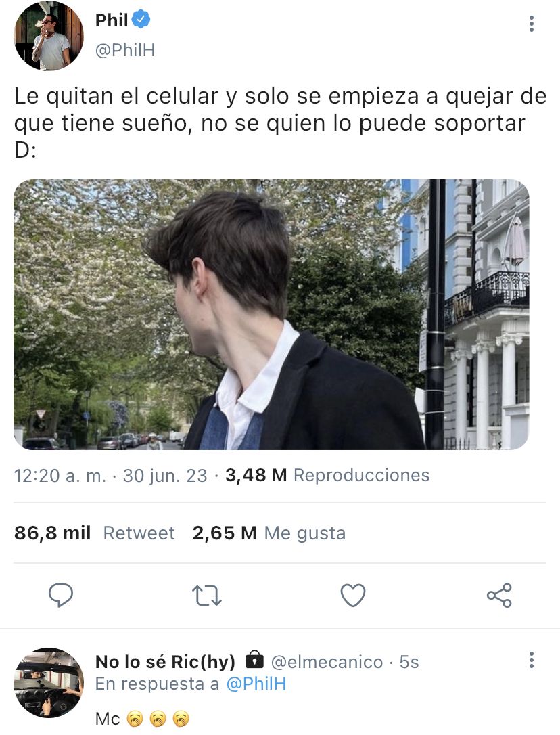Like the tweet with heart icon
The height and width of the screenshot is (735, 560).
(352, 596)
